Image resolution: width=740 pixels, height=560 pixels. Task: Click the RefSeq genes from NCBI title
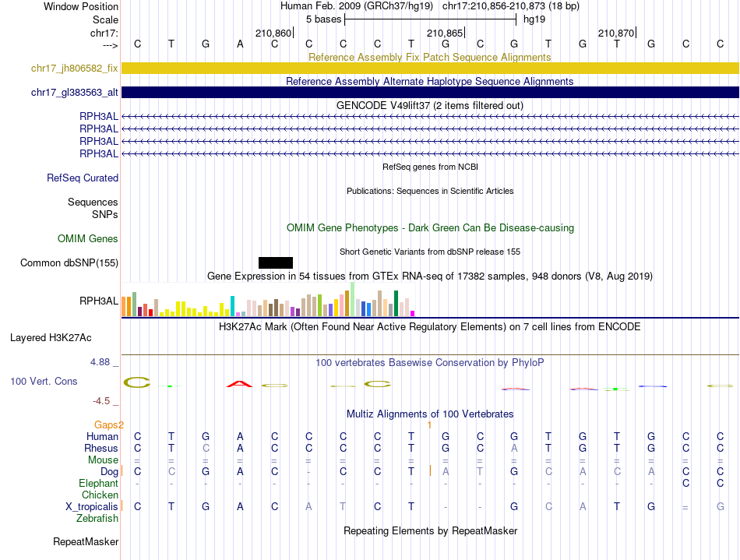(430, 167)
